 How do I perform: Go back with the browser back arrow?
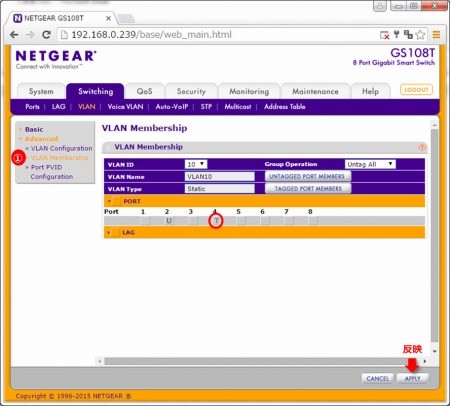pos(14,35)
